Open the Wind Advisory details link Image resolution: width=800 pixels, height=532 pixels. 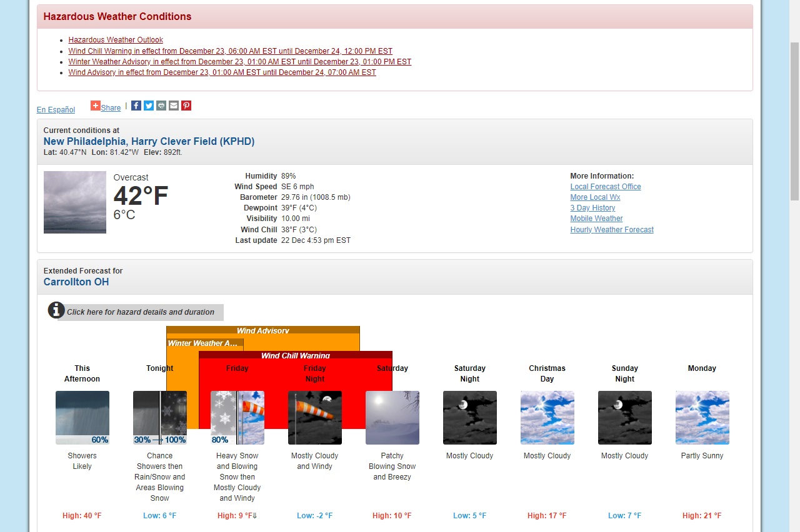pos(222,72)
